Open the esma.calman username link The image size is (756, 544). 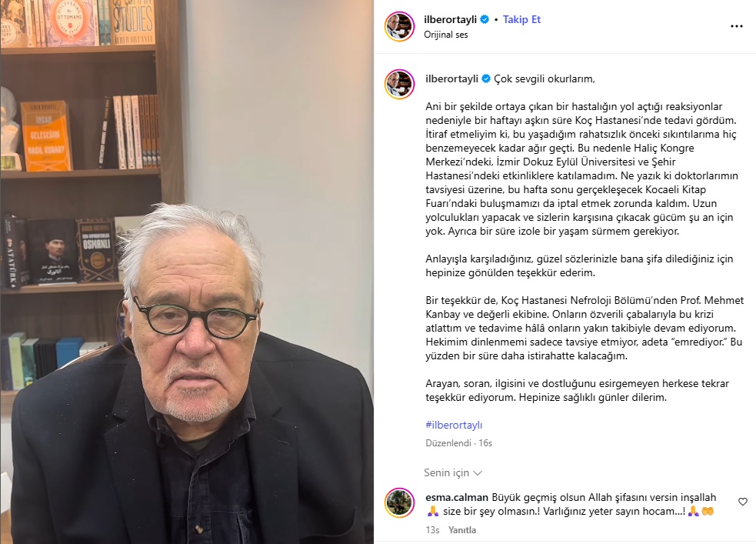[457, 497]
